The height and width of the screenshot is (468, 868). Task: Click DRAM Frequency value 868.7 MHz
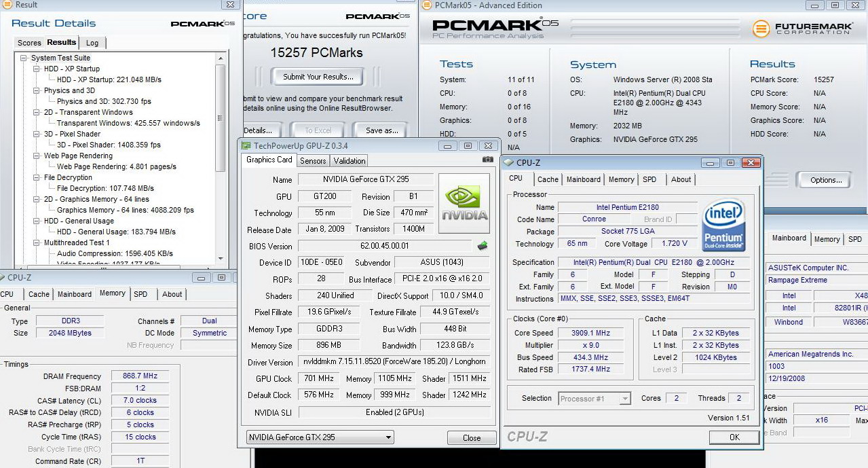coord(138,376)
